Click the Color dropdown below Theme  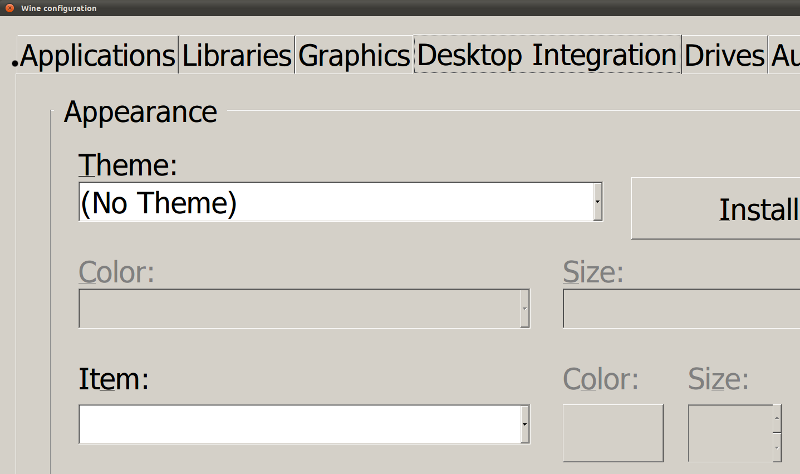[298, 309]
